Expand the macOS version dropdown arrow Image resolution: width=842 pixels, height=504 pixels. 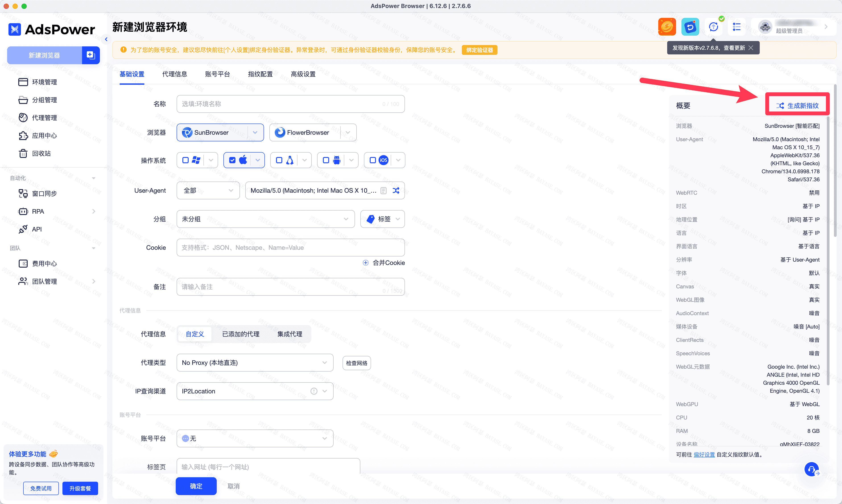tap(258, 160)
